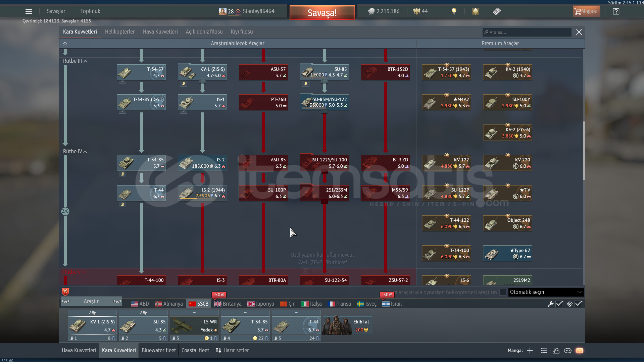The image size is (644, 362).
Task: Collapse all ranks with top double chevron
Action: 65,44
